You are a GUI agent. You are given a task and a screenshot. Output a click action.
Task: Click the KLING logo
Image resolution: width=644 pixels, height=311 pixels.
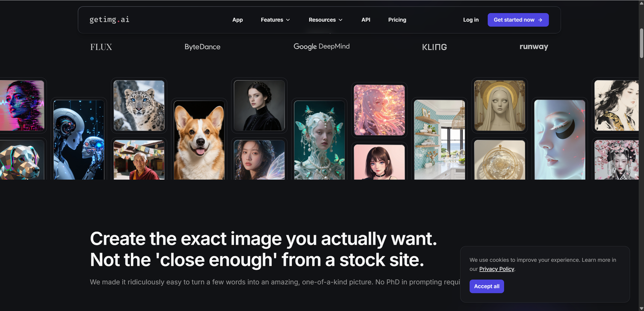click(434, 47)
